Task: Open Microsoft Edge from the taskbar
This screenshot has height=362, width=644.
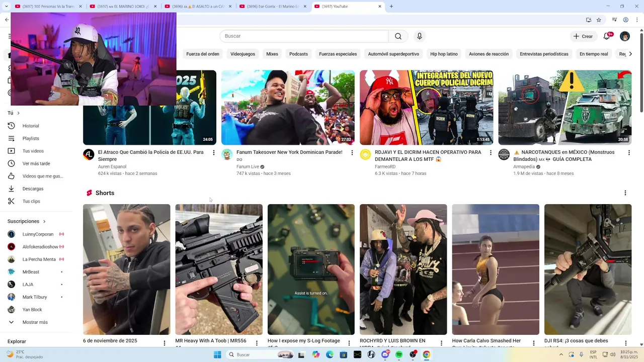Action: [x=330, y=354]
